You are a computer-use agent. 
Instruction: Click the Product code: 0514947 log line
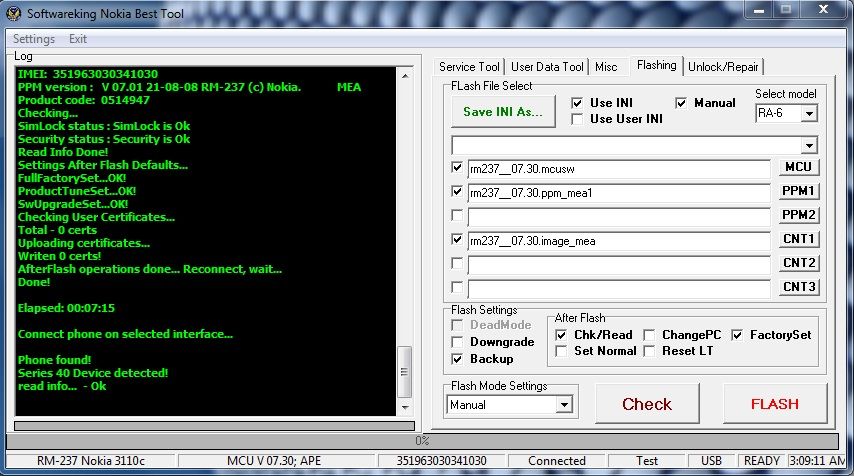[x=83, y=100]
